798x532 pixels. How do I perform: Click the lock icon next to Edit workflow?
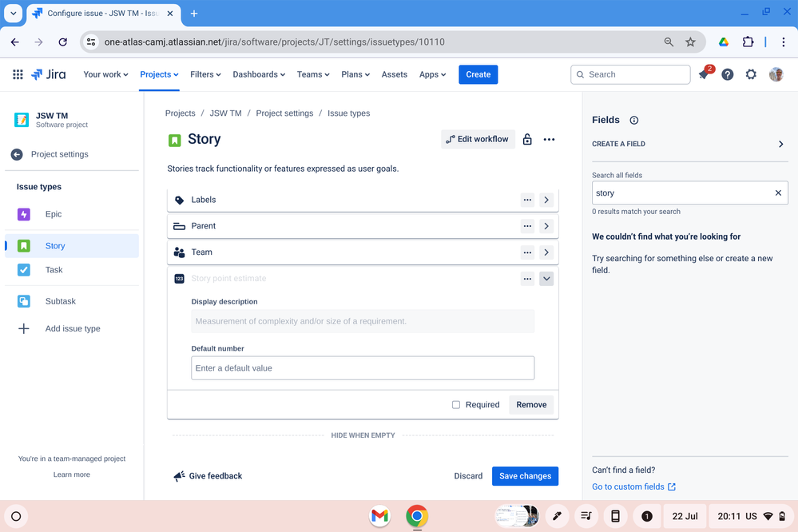click(x=527, y=139)
